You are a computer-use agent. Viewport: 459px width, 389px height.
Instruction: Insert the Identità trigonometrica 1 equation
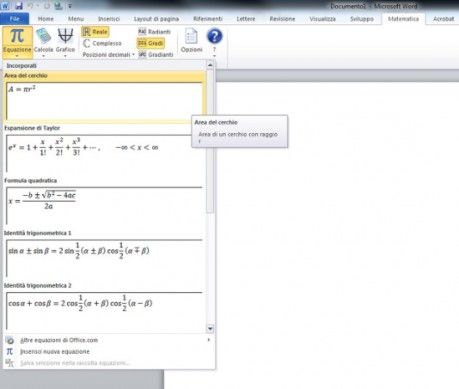pyautogui.click(x=104, y=254)
